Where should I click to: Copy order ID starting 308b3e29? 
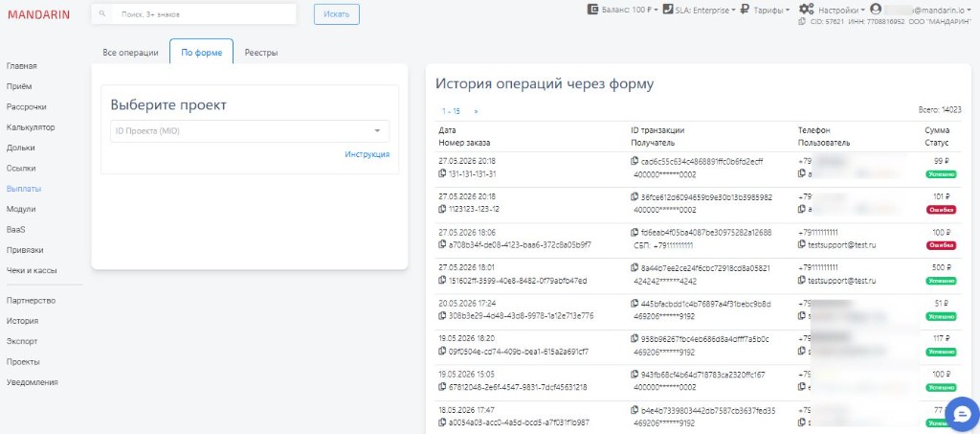pyautogui.click(x=442, y=316)
